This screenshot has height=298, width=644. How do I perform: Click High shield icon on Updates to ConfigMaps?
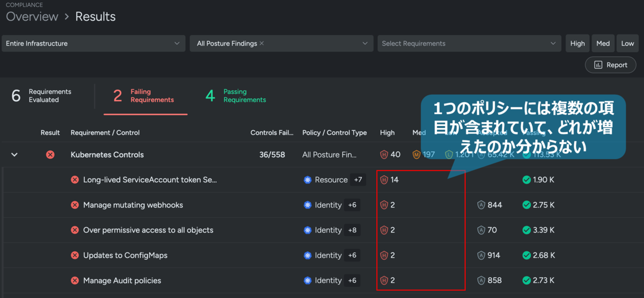point(384,256)
